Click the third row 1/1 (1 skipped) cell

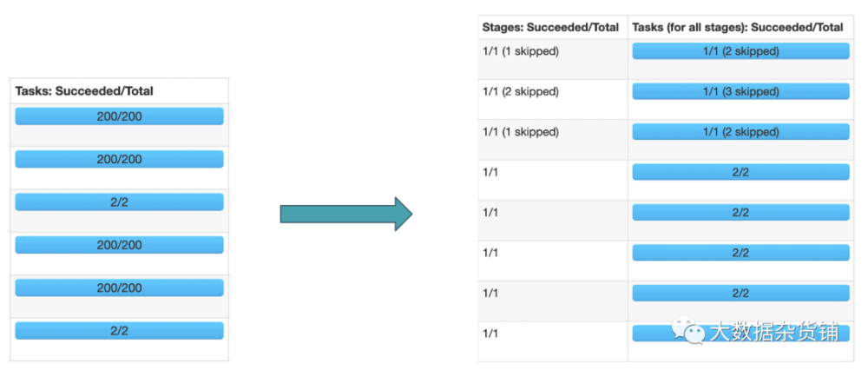click(x=520, y=132)
